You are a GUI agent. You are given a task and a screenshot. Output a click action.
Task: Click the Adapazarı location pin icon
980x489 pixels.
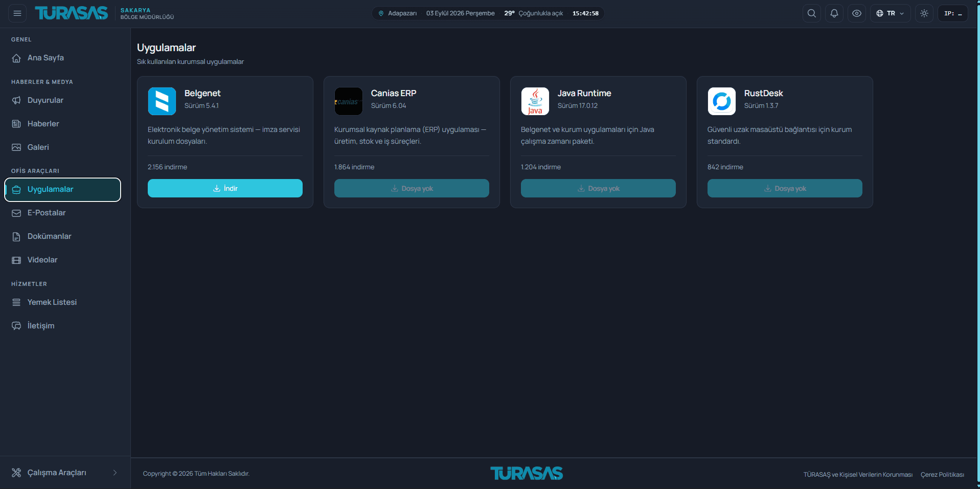tap(381, 13)
